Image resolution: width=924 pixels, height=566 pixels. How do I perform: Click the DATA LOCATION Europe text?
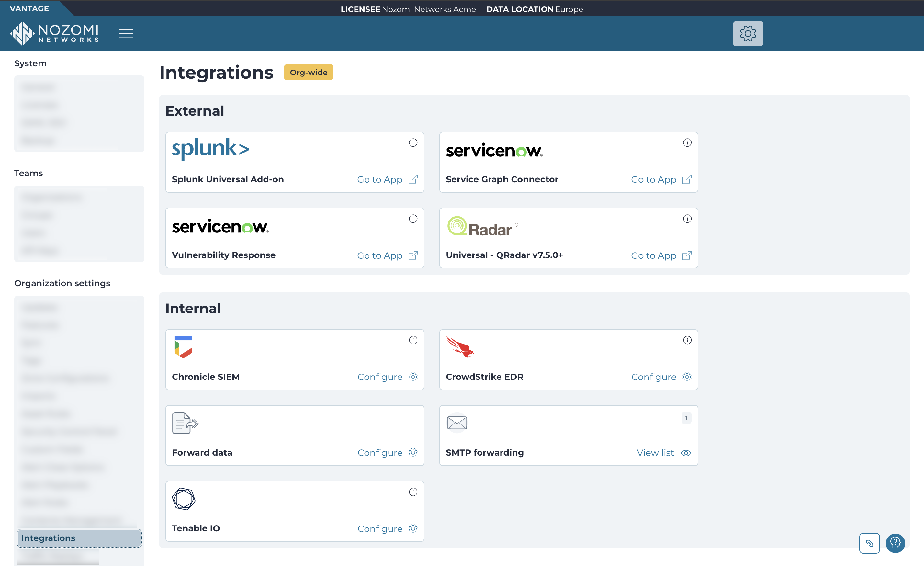pyautogui.click(x=535, y=9)
